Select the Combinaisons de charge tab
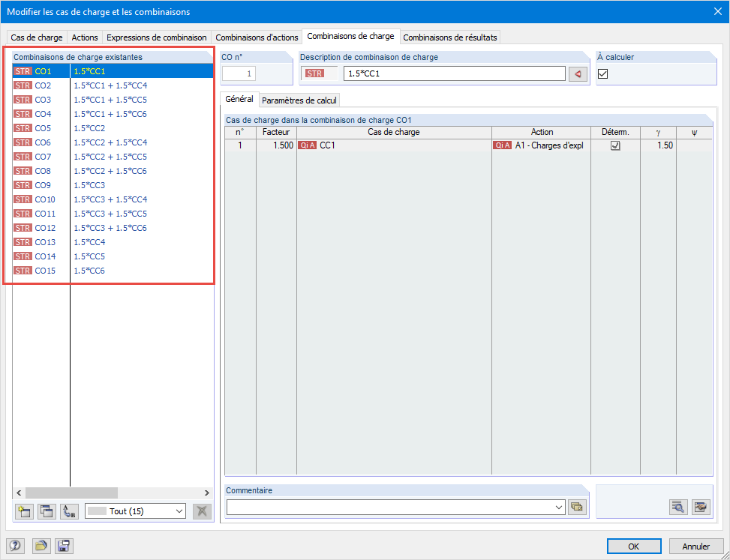The image size is (730, 560). [350, 36]
